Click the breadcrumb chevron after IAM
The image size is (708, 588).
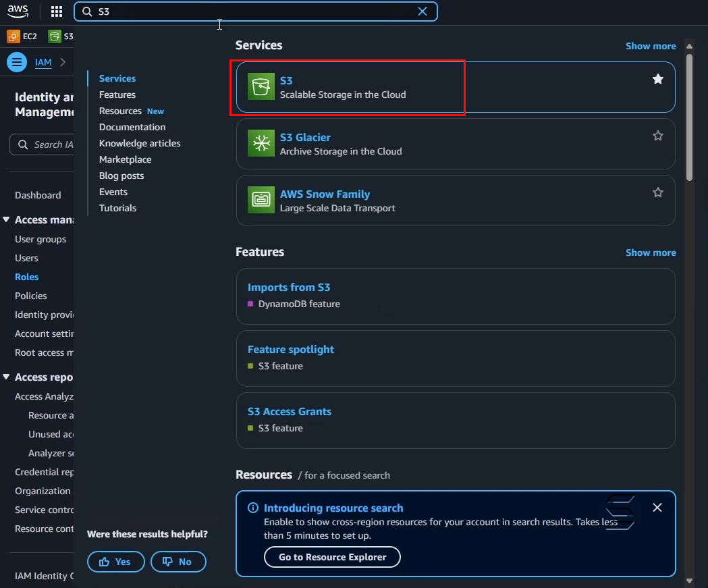tap(63, 62)
